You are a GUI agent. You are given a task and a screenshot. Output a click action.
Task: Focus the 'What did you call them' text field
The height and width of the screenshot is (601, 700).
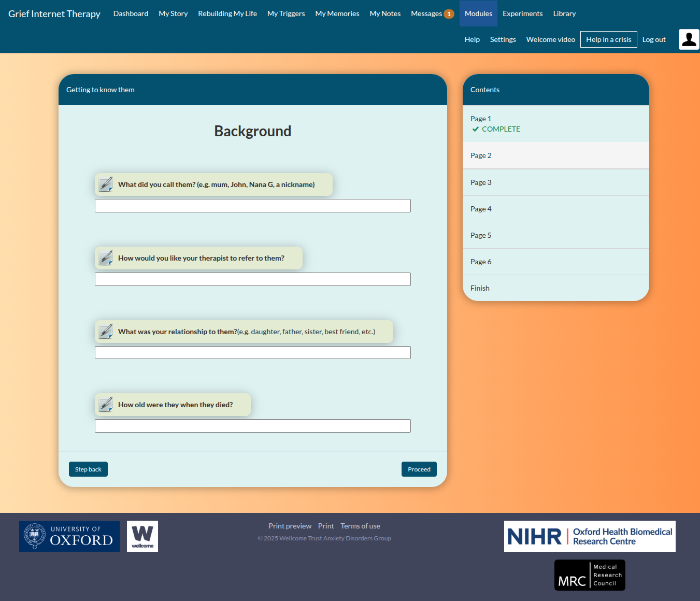[253, 206]
